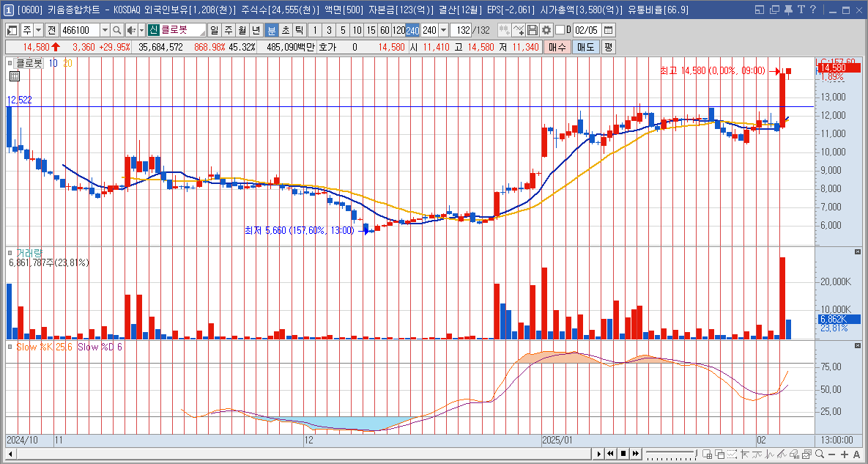Select the 년 yearly chart toggle

click(x=256, y=31)
